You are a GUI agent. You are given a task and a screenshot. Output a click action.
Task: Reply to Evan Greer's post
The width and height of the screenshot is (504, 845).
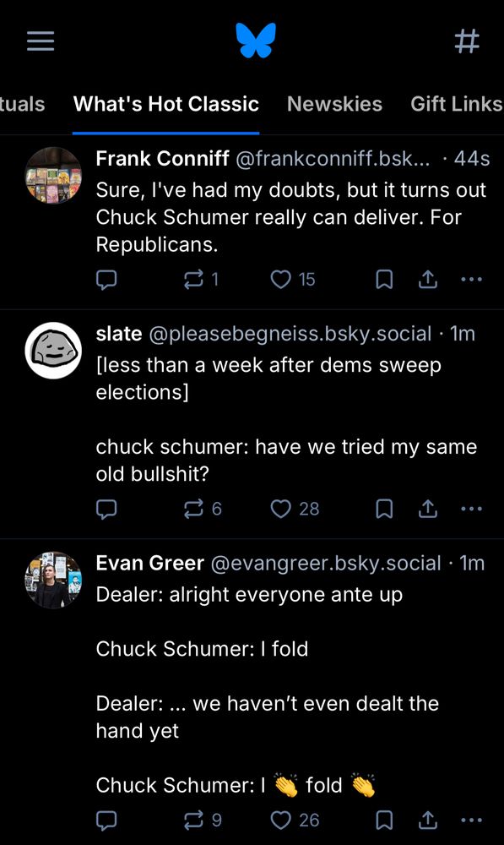[x=106, y=820]
